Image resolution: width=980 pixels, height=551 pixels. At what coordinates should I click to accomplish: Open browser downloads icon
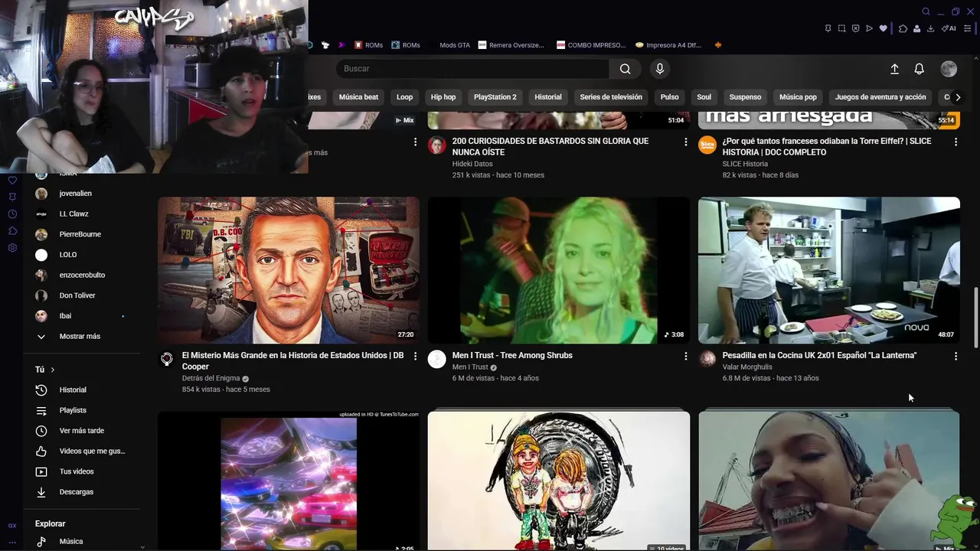tap(931, 28)
